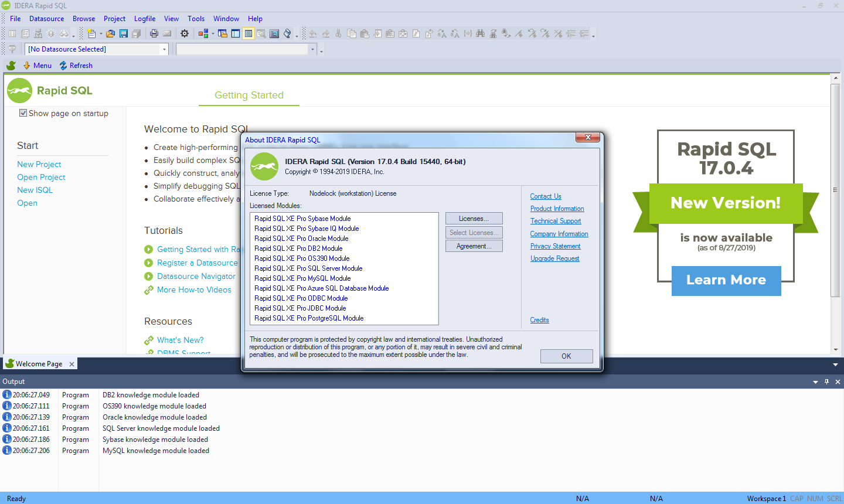Click the Mail envelope toolbar icon
This screenshot has width=844, height=504.
167,33
